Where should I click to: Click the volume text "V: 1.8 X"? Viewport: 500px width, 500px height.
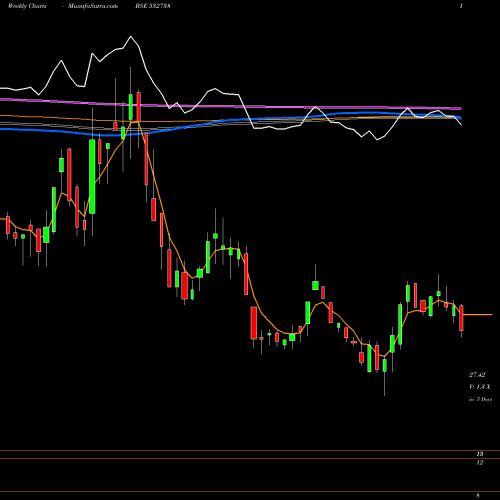tap(480, 387)
